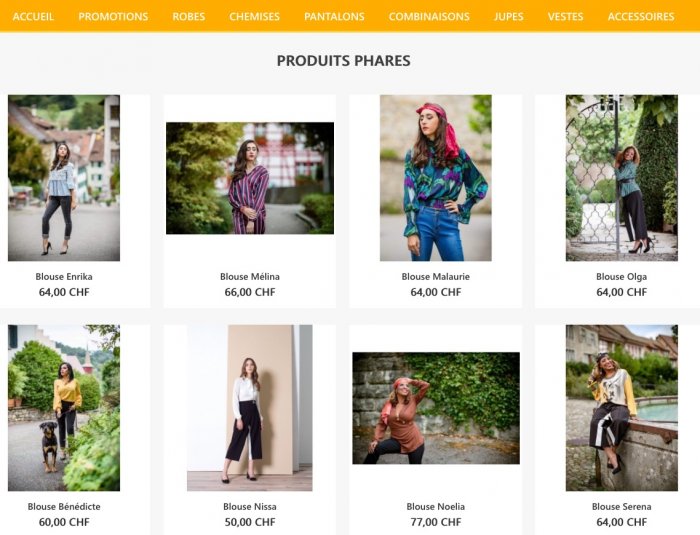The height and width of the screenshot is (535, 700).
Task: Click the Blouse Nissa product image
Action: click(250, 407)
